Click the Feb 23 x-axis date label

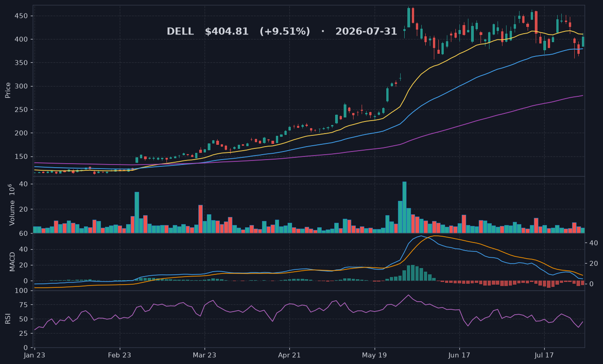point(120,355)
